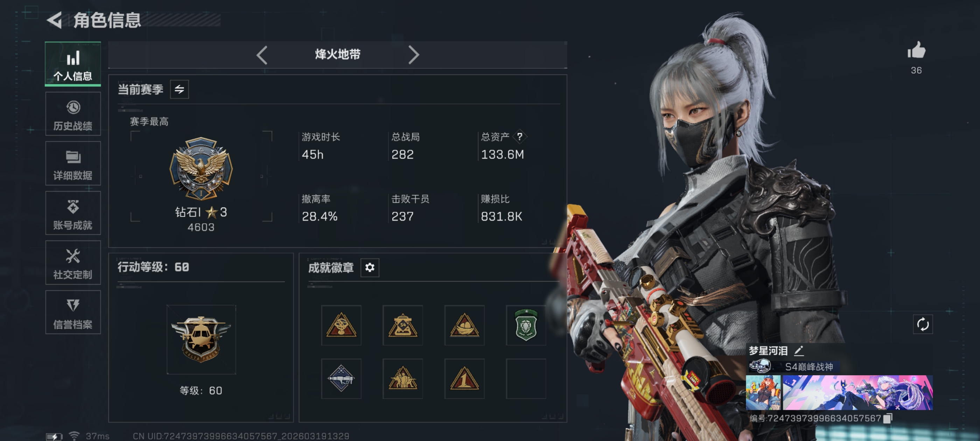Go back using the arrow beside 角色信息
The image size is (980, 441).
click(x=54, y=20)
